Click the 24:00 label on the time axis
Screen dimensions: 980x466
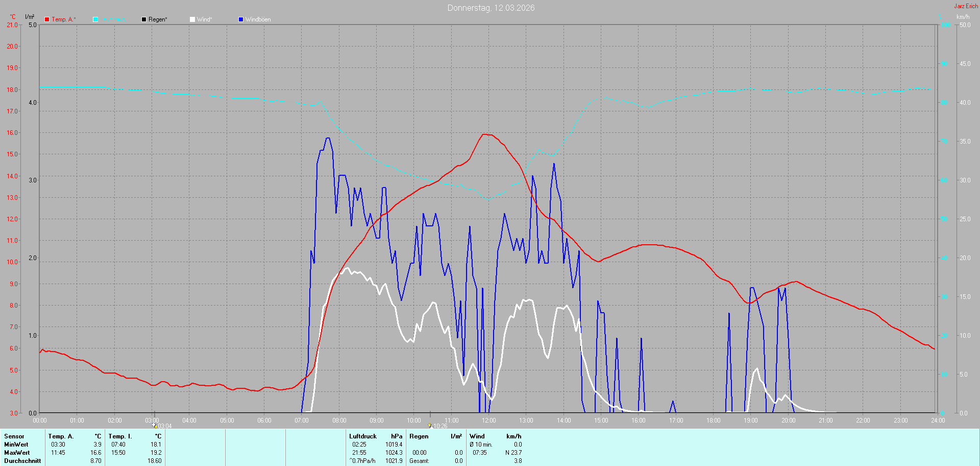pyautogui.click(x=938, y=421)
